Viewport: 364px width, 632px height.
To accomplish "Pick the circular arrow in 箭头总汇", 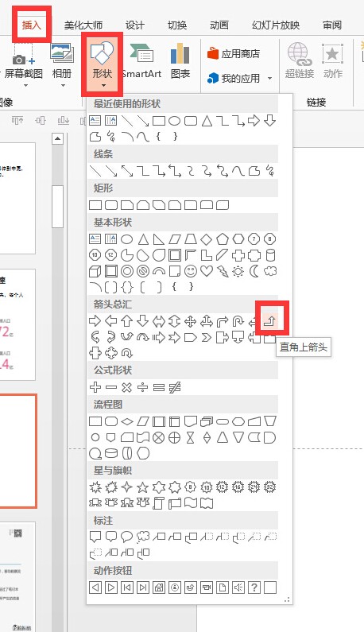I will [x=127, y=353].
